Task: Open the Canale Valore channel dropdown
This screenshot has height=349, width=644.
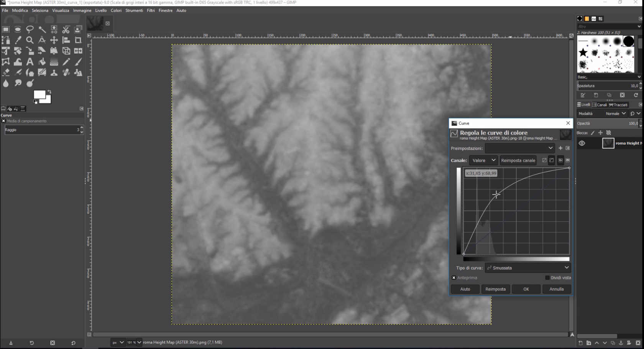Action: [483, 160]
